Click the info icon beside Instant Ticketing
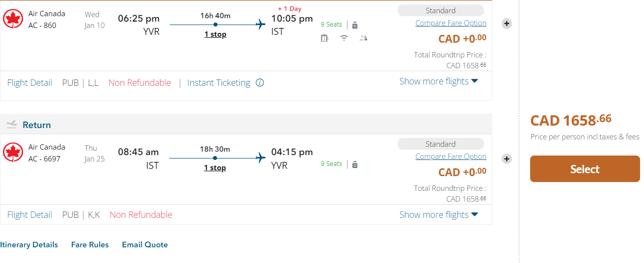Image resolution: width=644 pixels, height=263 pixels. 260,83
